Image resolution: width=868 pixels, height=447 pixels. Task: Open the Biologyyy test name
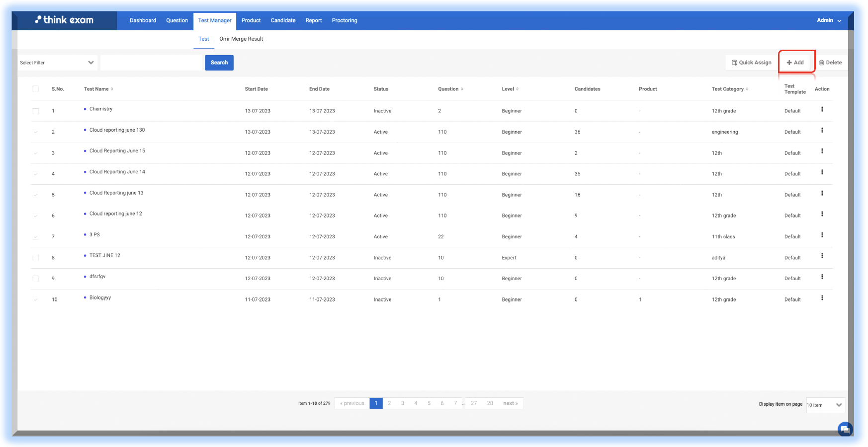[x=100, y=298]
